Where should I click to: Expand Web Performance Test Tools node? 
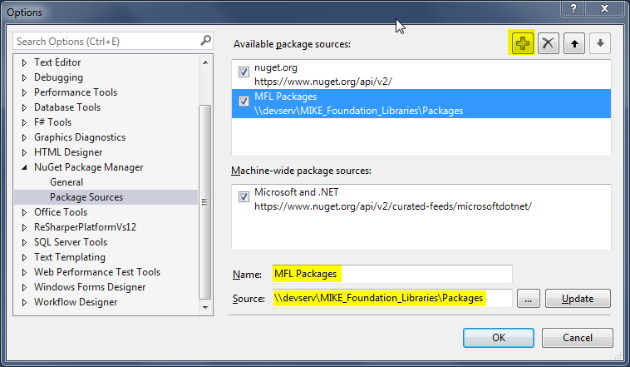(x=24, y=273)
